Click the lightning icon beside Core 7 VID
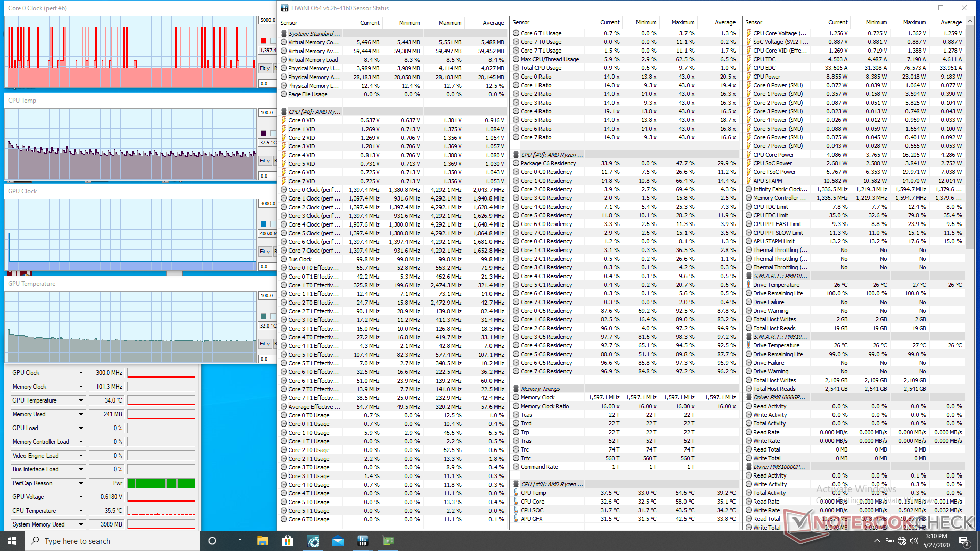 (x=284, y=181)
